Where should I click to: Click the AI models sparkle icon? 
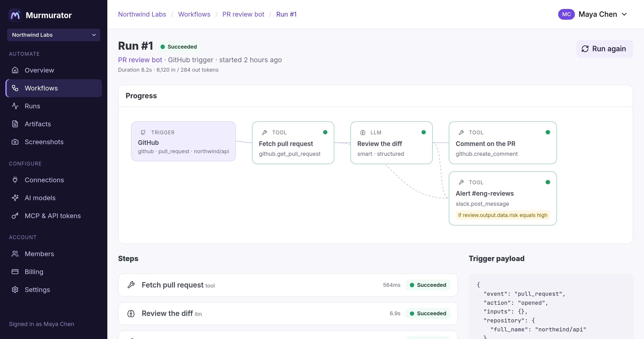15,198
